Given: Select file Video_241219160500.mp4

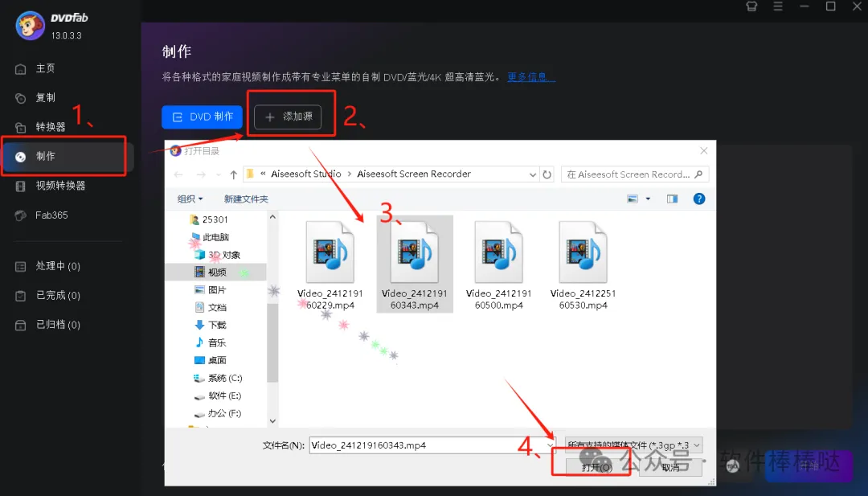Looking at the screenshot, I should pyautogui.click(x=499, y=265).
